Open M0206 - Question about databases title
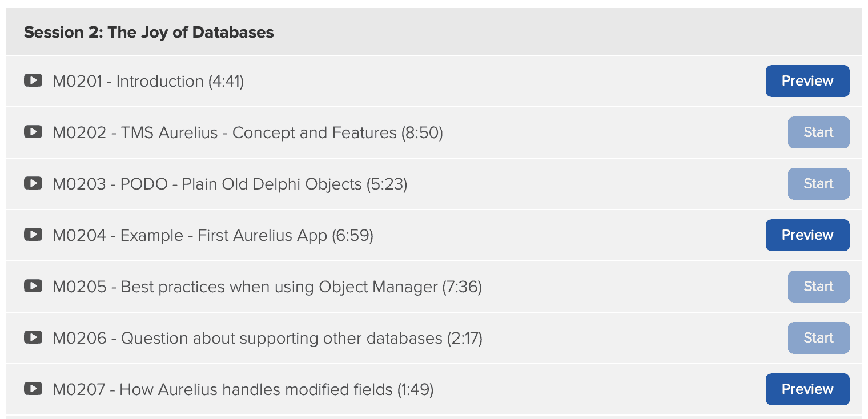The width and height of the screenshot is (868, 419). [x=267, y=339]
